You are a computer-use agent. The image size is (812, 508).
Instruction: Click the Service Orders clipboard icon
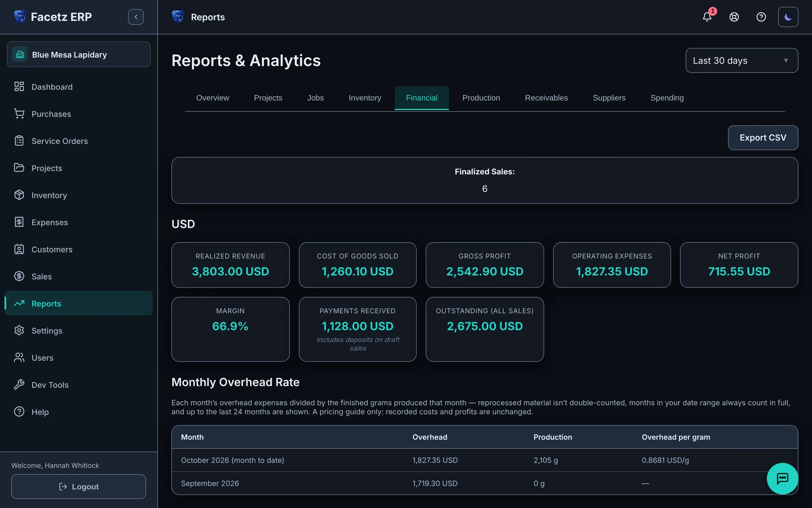point(19,141)
